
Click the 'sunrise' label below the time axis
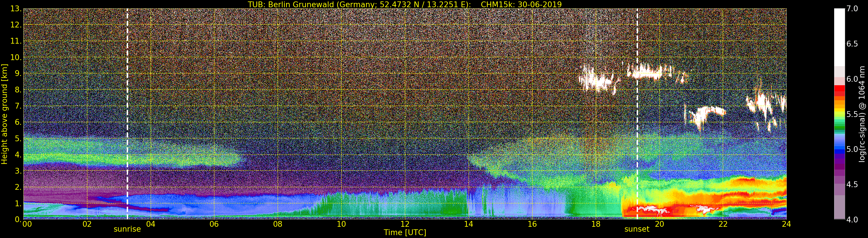point(127,229)
